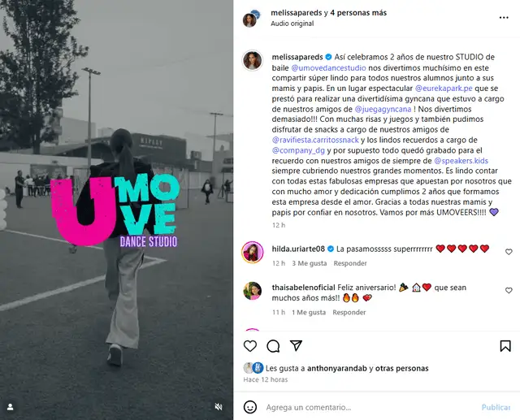Unmute the video sound icon
Image resolution: width=520 pixels, height=420 pixels.
pos(219,407)
